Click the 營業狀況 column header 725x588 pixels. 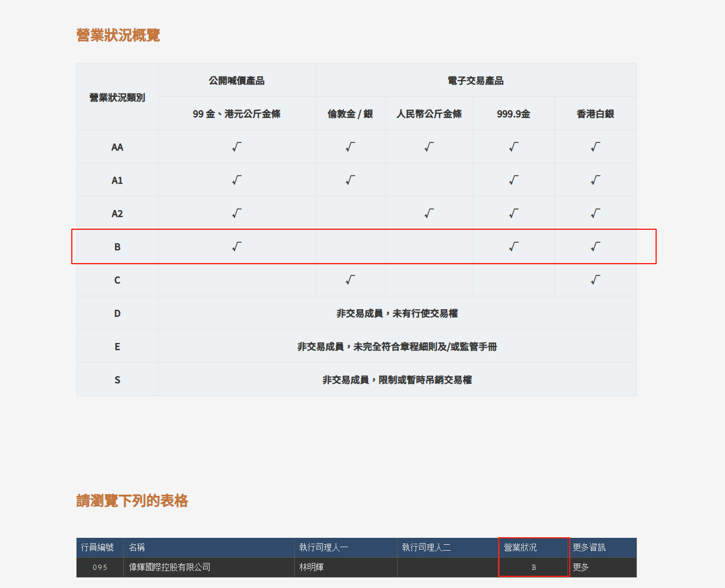point(520,547)
